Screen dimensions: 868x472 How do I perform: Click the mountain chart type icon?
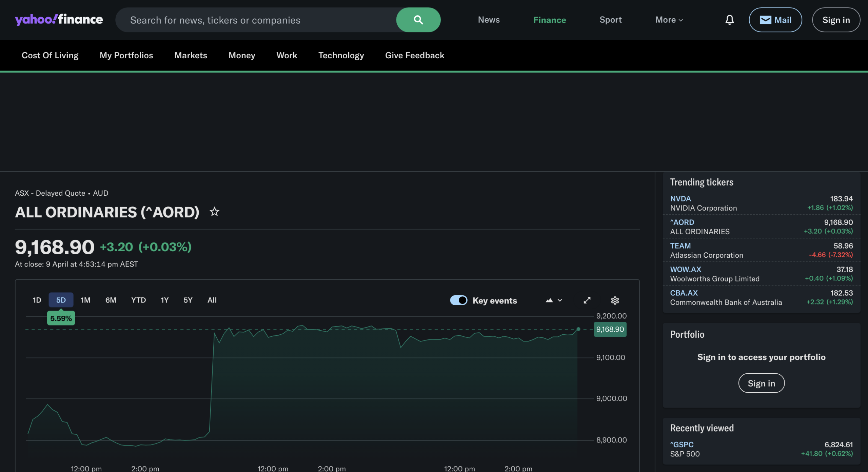tap(549, 300)
